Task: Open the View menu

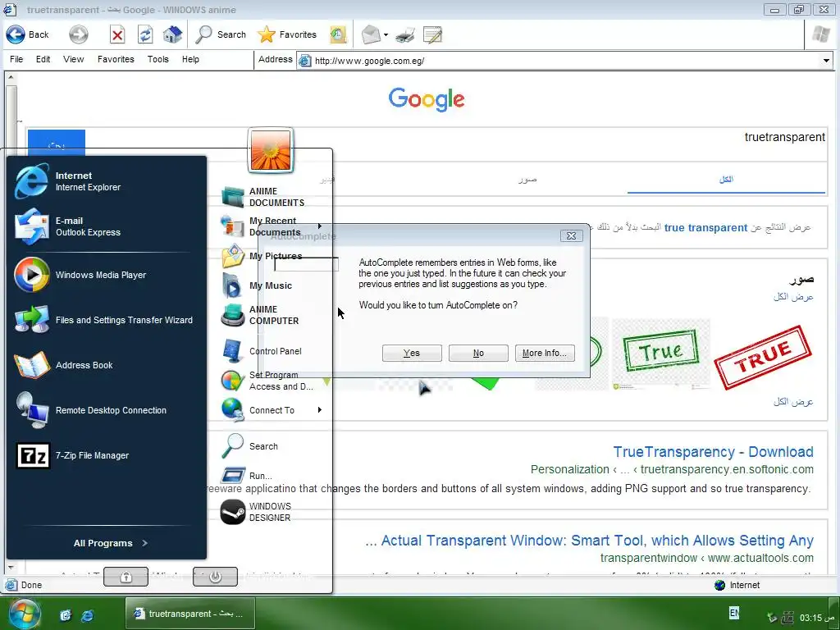Action: 73,59
